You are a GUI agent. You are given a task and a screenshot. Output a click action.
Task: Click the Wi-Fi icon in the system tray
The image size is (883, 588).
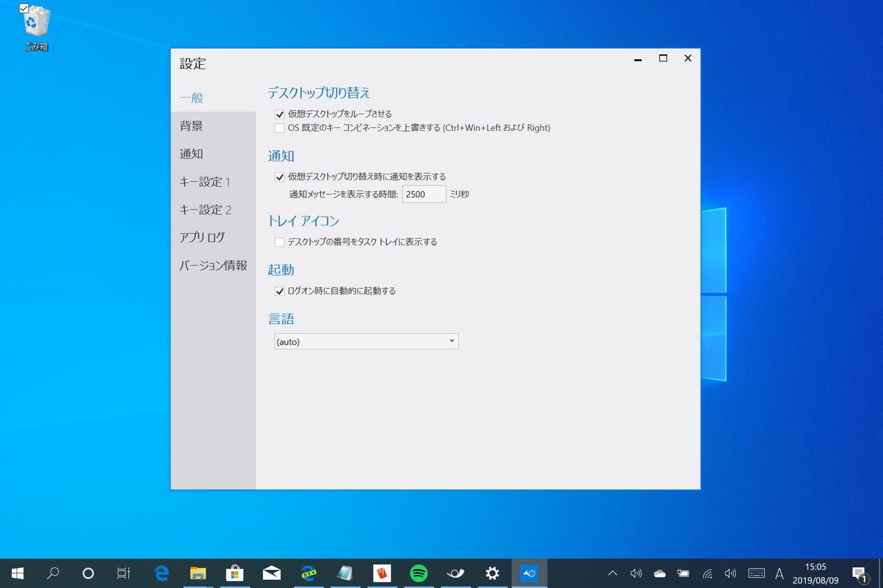(x=707, y=573)
